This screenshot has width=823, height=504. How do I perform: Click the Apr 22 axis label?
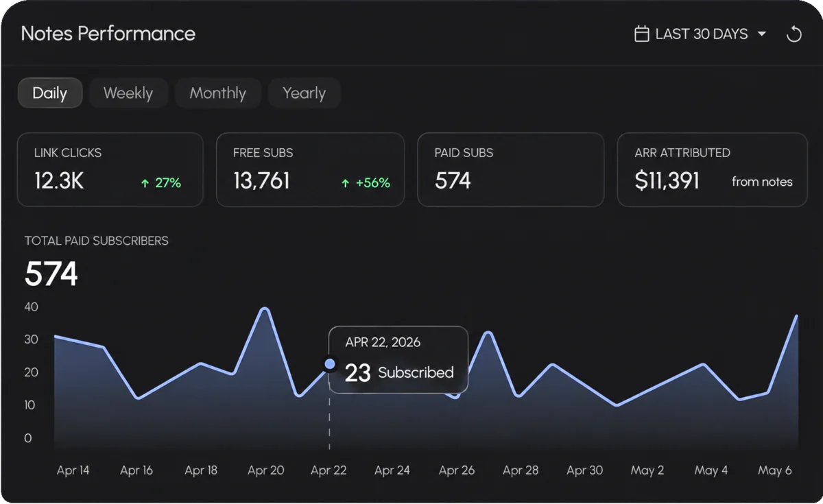(x=329, y=470)
